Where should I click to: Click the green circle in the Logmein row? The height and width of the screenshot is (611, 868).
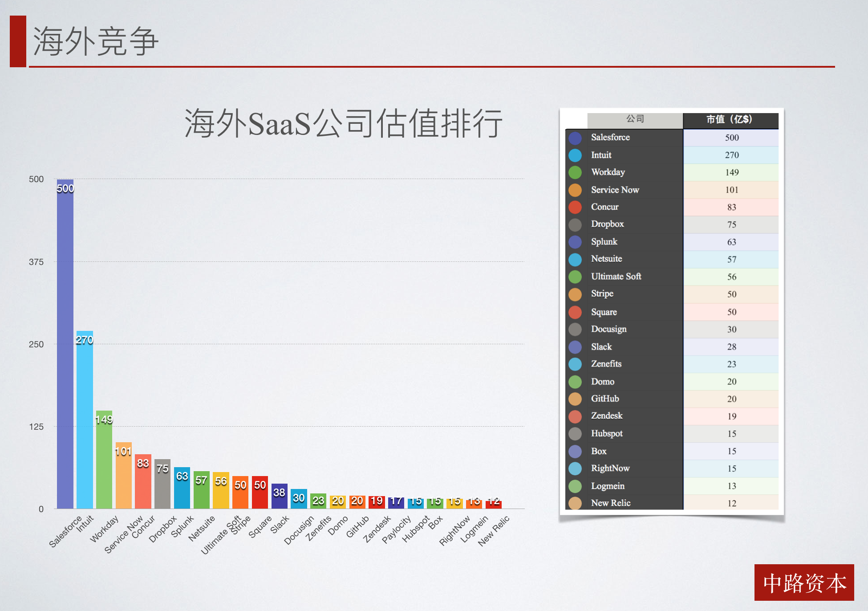[575, 486]
